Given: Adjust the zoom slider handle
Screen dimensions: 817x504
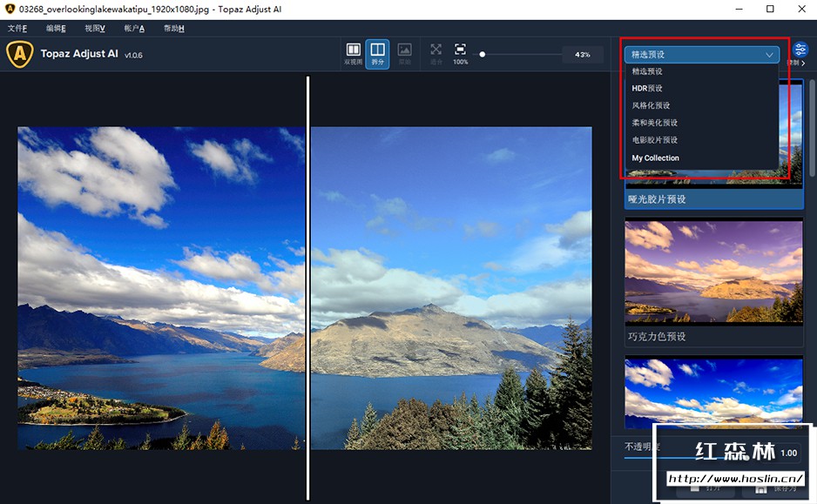Looking at the screenshot, I should [482, 54].
